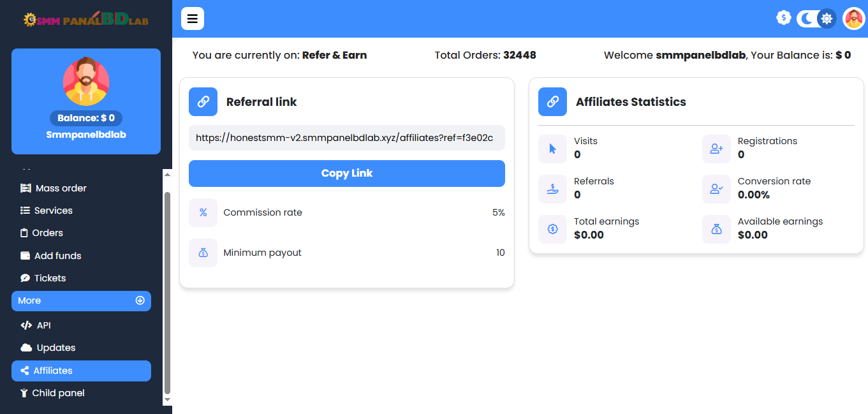Click the hamburger menu button
The height and width of the screenshot is (414, 868).
pyautogui.click(x=192, y=18)
